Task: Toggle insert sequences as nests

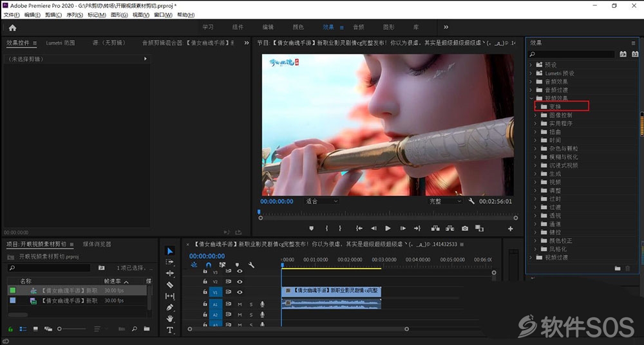Action: [194, 265]
